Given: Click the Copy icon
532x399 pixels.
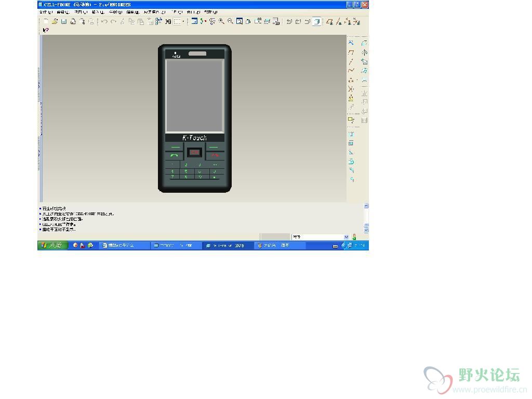Looking at the screenshot, I should point(131,21).
